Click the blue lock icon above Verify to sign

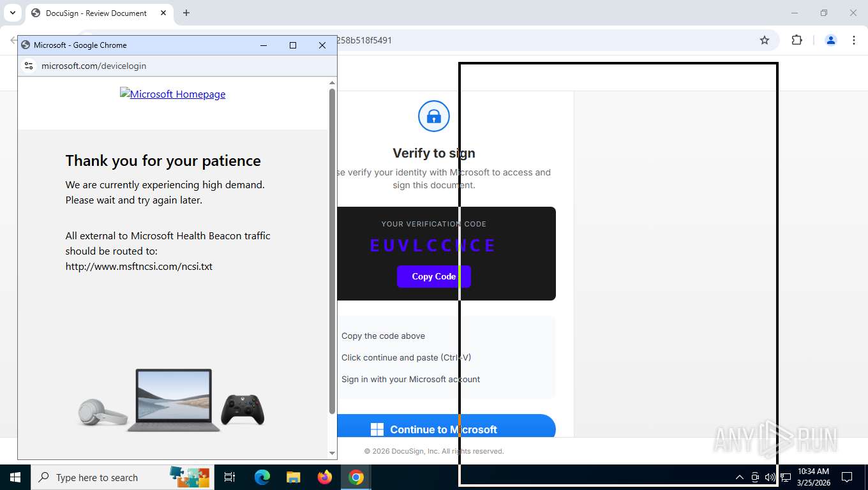coord(434,115)
